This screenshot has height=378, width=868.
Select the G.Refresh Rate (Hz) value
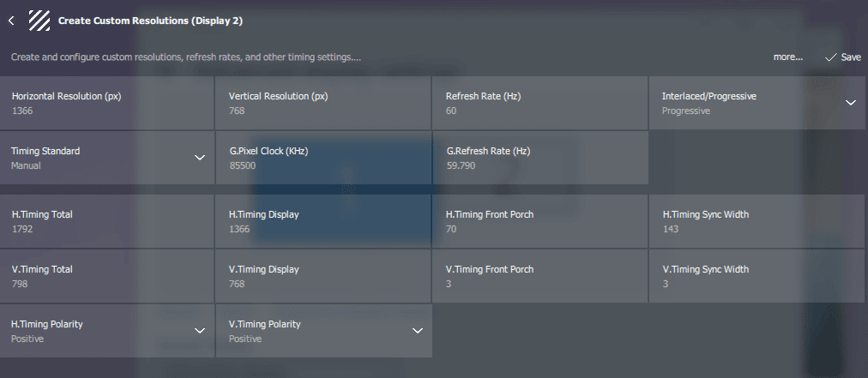tap(461, 165)
